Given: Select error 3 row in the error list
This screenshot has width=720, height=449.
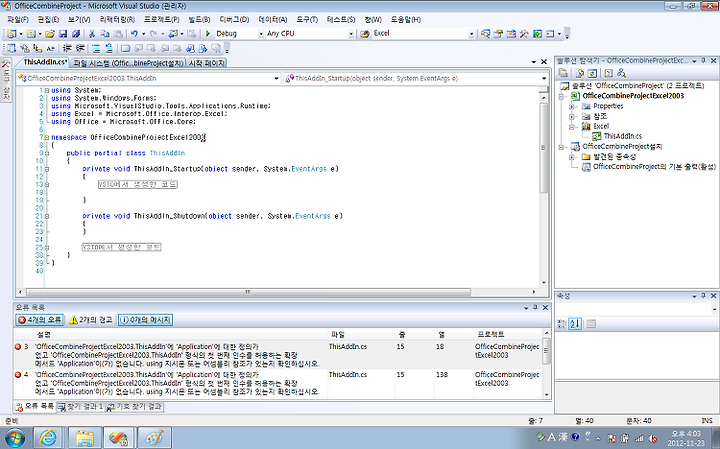Looking at the screenshot, I should 278,355.
